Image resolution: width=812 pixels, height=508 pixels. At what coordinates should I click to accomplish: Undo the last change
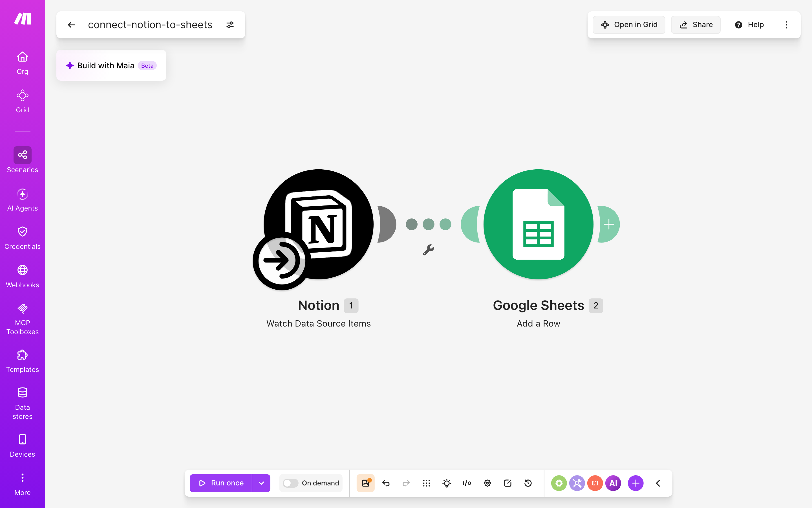[x=386, y=483]
